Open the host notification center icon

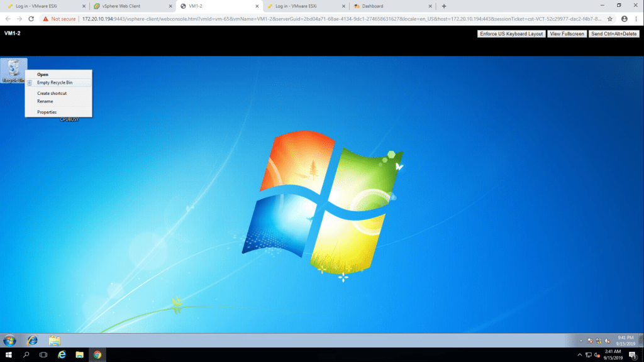[632, 355]
